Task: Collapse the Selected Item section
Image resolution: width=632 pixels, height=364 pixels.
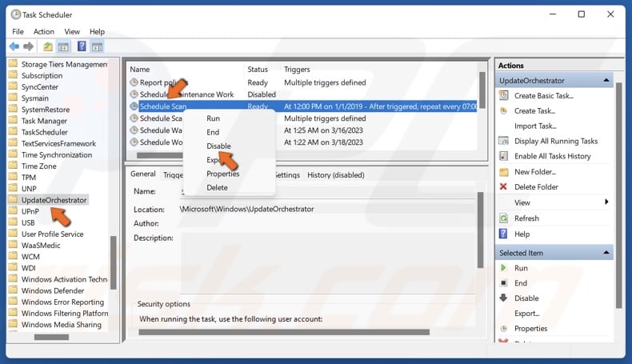Action: tap(606, 253)
